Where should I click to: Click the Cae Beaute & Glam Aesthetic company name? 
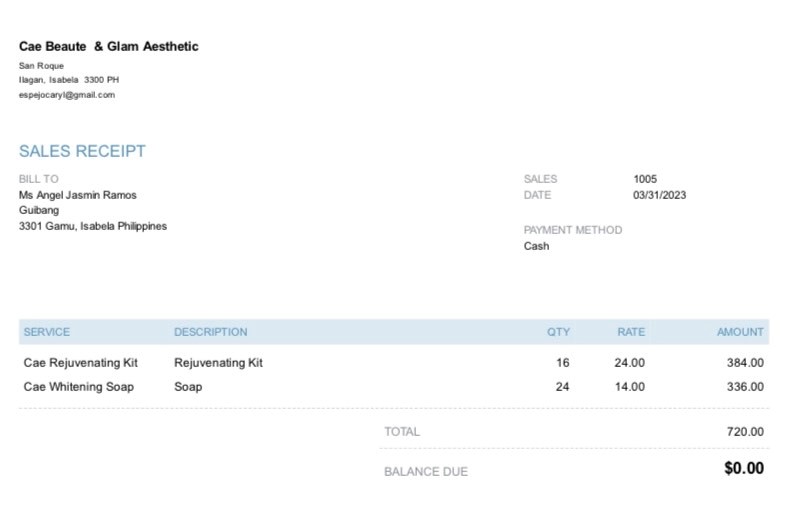click(108, 46)
